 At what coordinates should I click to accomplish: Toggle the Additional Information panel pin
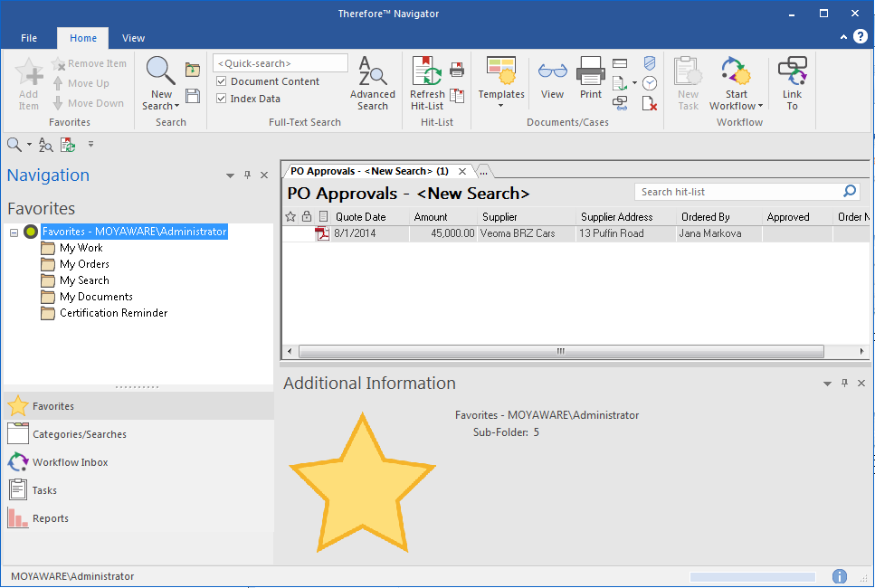(x=844, y=383)
